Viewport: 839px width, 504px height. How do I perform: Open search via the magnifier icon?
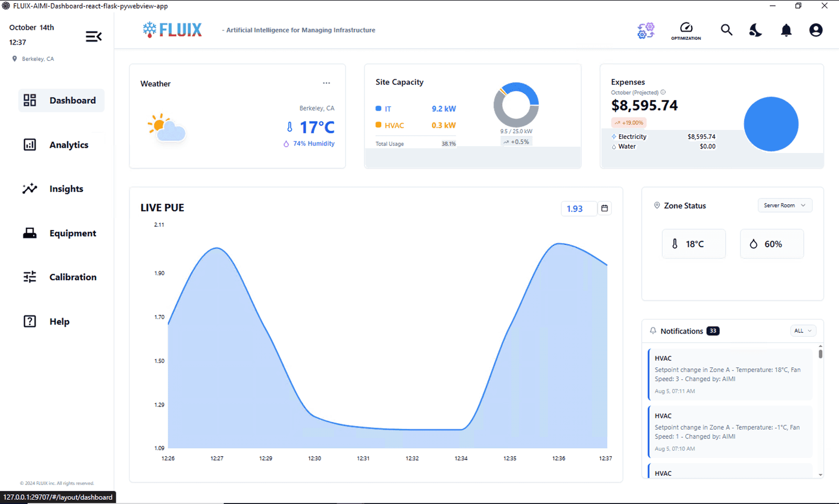(726, 30)
